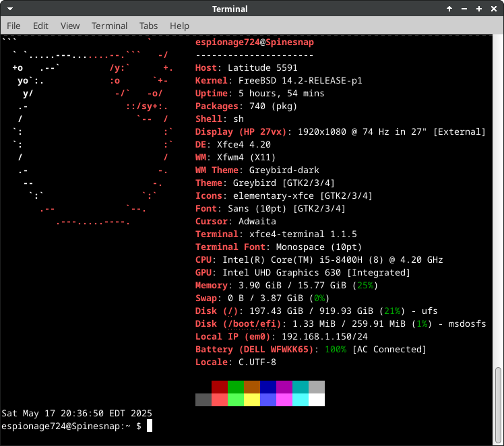
Task: Click the white color block
Action: 316,400
